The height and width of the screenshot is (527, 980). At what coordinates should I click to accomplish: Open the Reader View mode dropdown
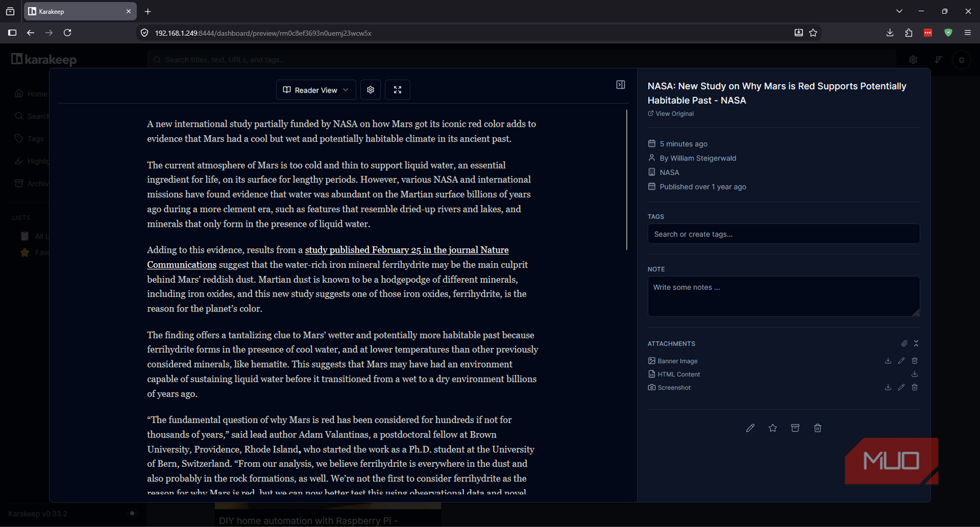pyautogui.click(x=316, y=90)
